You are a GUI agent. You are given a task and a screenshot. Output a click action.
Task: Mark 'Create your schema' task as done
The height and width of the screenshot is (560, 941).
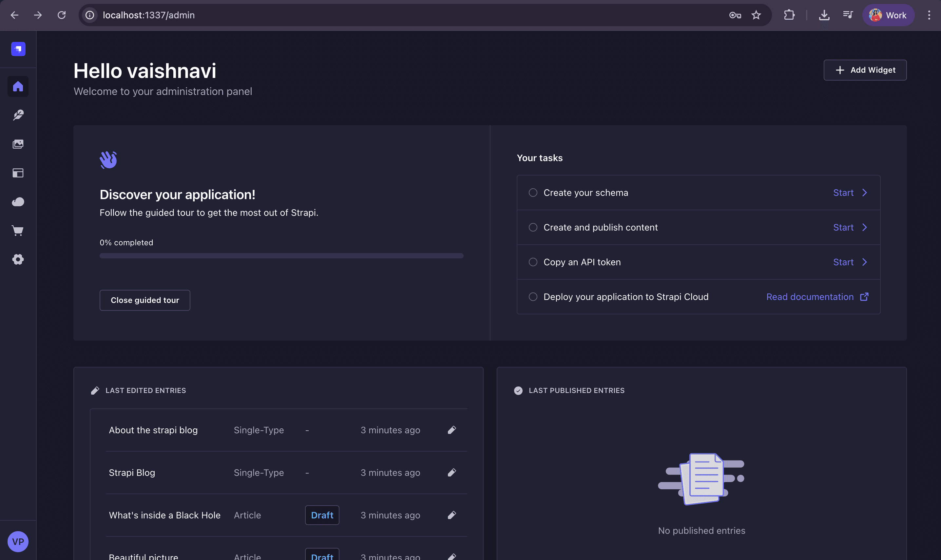(x=533, y=193)
